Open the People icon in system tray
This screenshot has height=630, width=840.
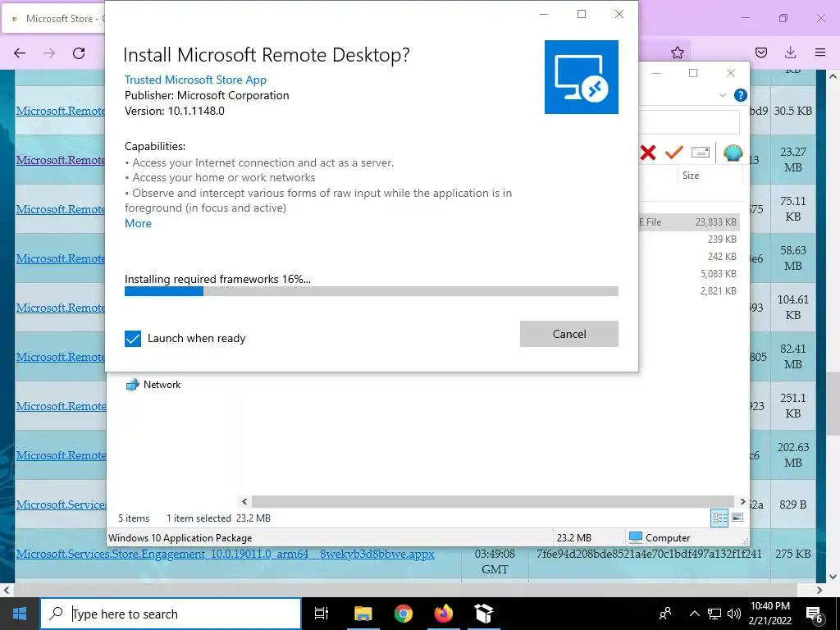click(x=665, y=614)
